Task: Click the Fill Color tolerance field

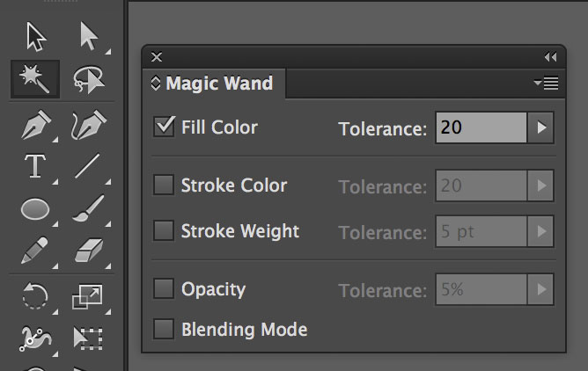Action: pos(481,127)
